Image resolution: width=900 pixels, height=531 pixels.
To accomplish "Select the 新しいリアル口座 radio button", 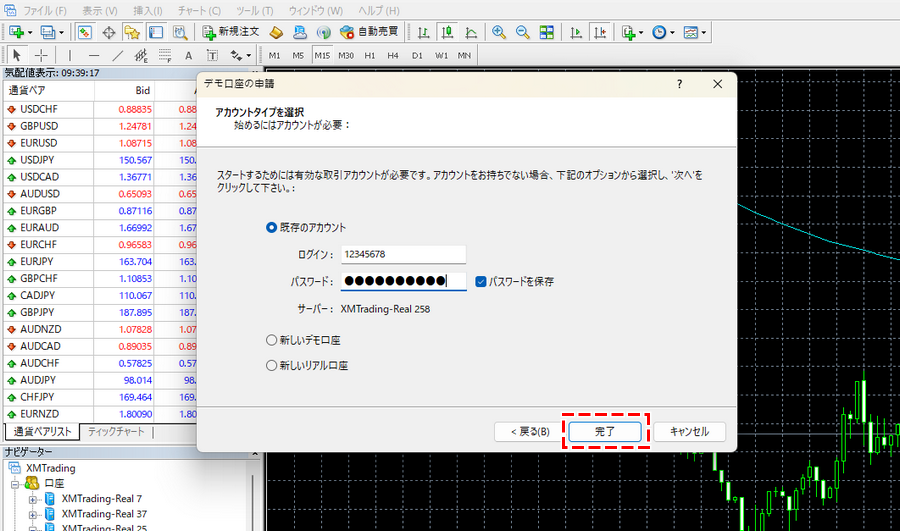I will 271,365.
